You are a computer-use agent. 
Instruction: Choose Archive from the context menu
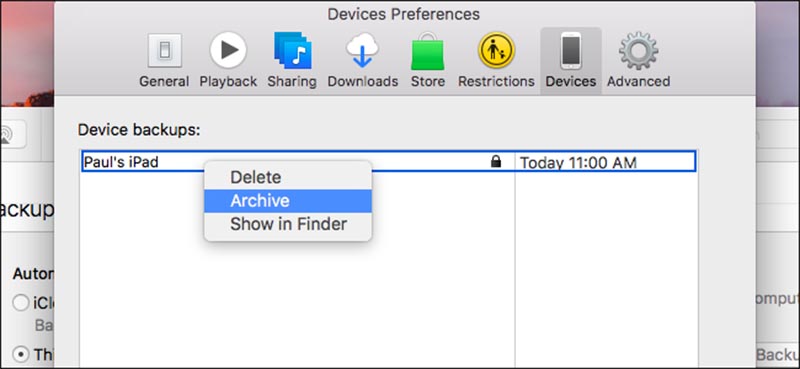click(x=288, y=201)
